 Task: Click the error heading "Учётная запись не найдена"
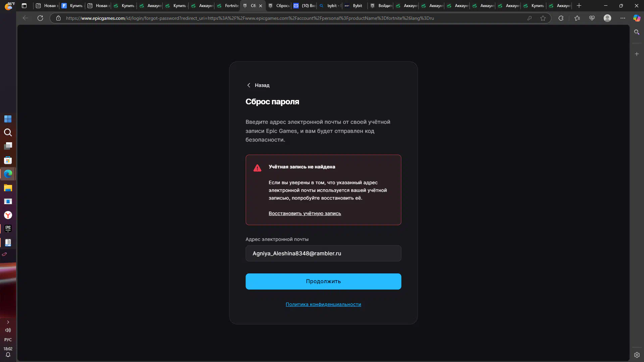[x=302, y=167]
